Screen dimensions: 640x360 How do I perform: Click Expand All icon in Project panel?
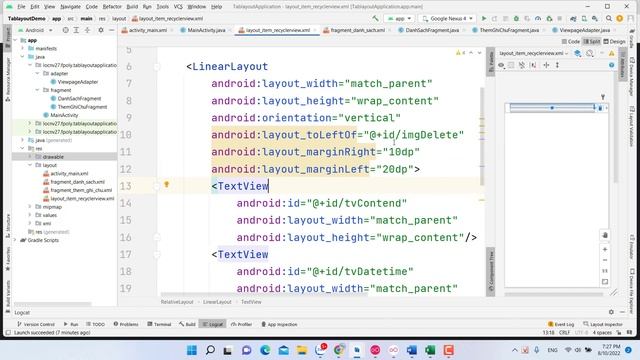[76, 30]
